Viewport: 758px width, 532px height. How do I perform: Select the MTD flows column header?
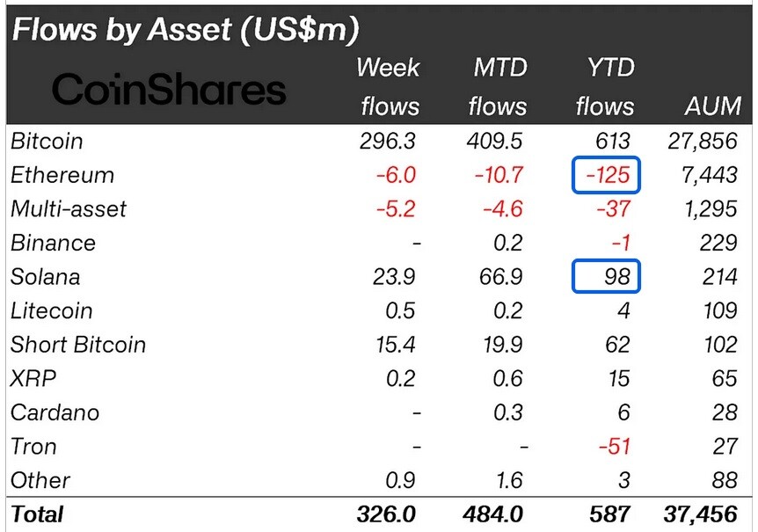click(498, 87)
